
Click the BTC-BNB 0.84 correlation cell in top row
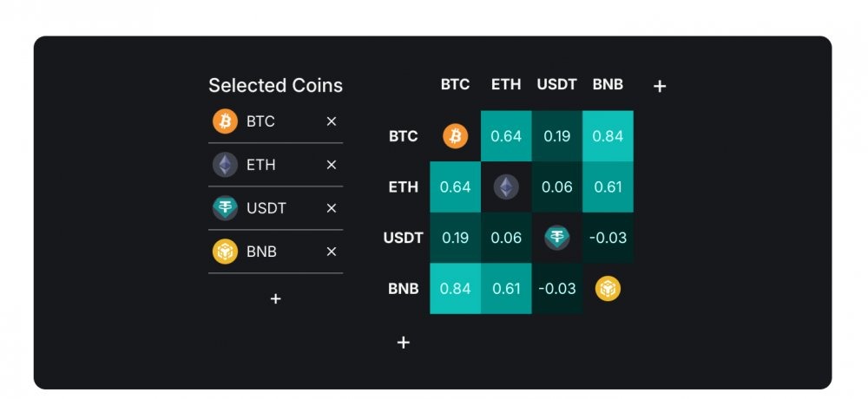608,136
